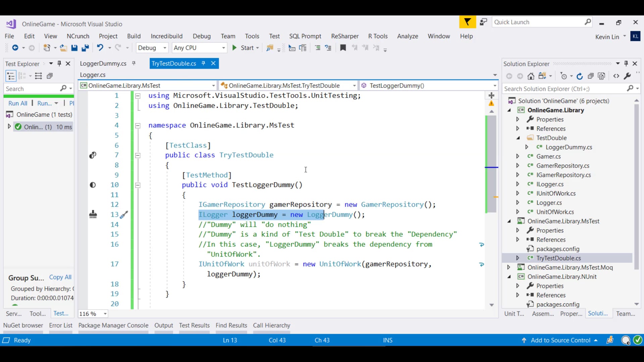This screenshot has width=644, height=362.
Task: Refresh Solution Explorer with blue arrow
Action: [580, 76]
